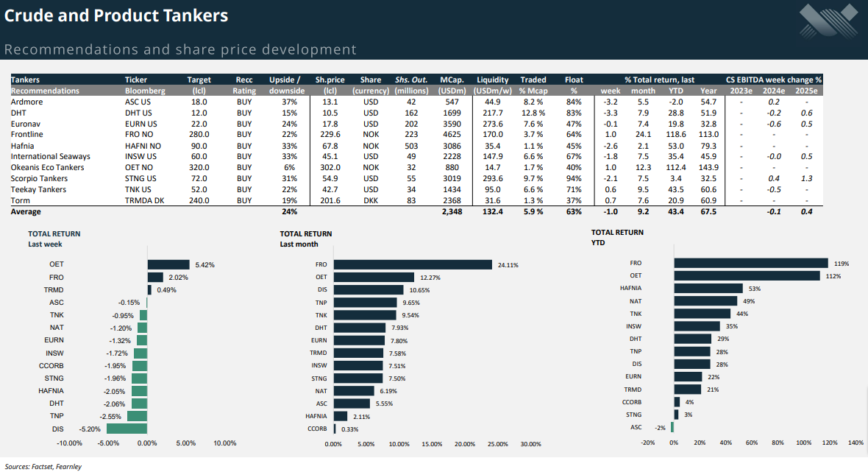This screenshot has height=472, width=868.
Task: Click the 'Liquidity' column header
Action: tap(493, 80)
